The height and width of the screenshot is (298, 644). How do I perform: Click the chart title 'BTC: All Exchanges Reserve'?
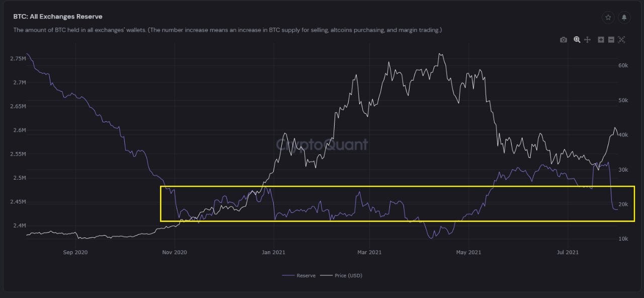(x=58, y=17)
